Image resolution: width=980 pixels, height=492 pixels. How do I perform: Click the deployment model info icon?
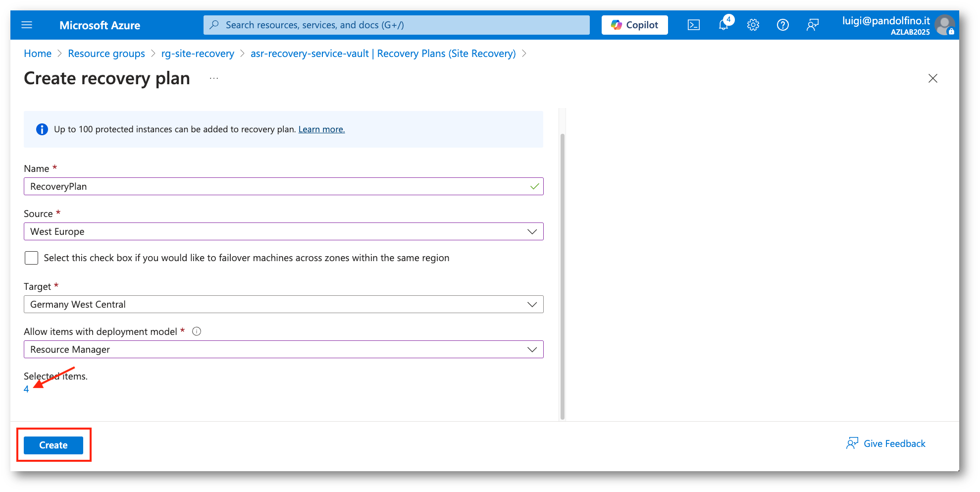(x=197, y=331)
